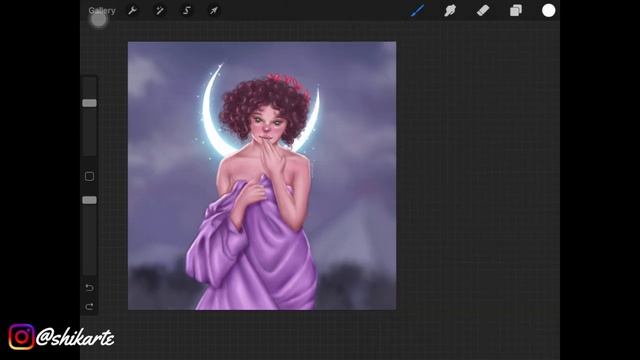
Task: Click the brush size slider handle
Action: 89,103
